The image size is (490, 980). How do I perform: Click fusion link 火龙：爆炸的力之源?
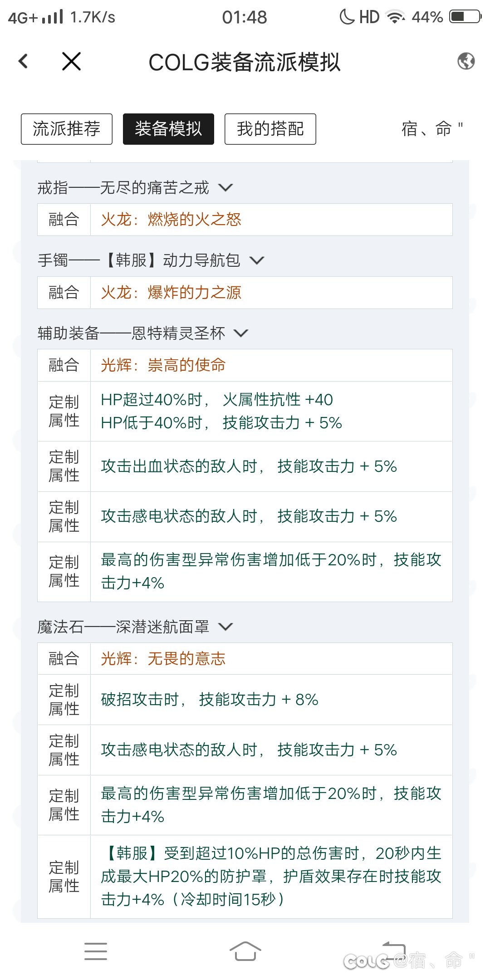point(171,293)
